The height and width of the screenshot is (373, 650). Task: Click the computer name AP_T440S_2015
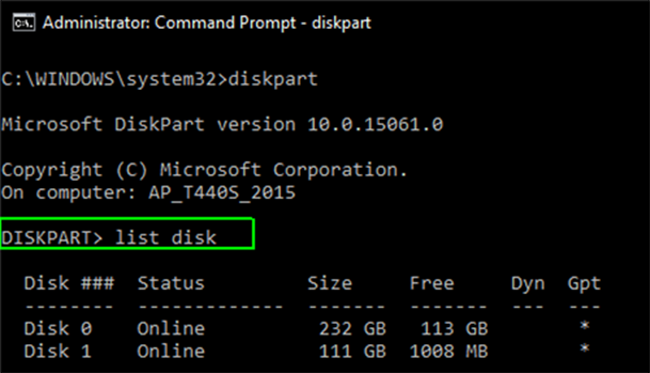(x=222, y=193)
